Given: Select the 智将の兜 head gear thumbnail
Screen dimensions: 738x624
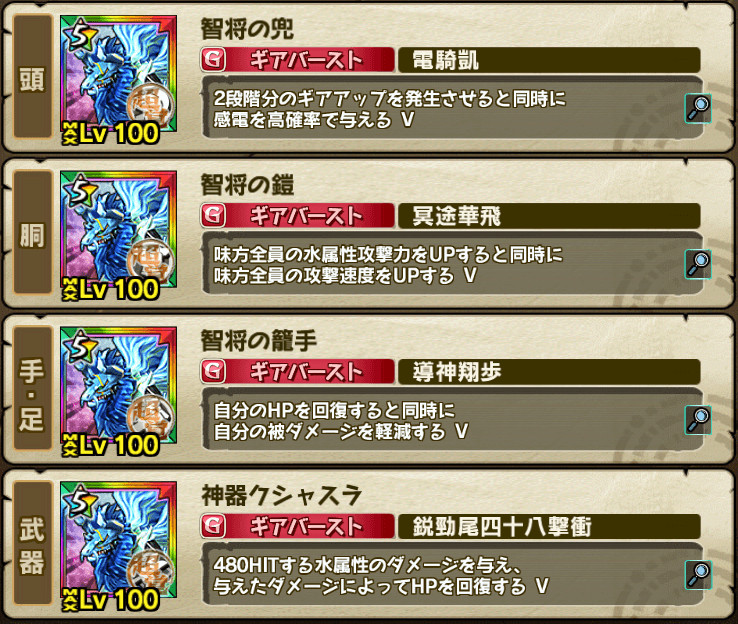Looking at the screenshot, I should 119,79.
